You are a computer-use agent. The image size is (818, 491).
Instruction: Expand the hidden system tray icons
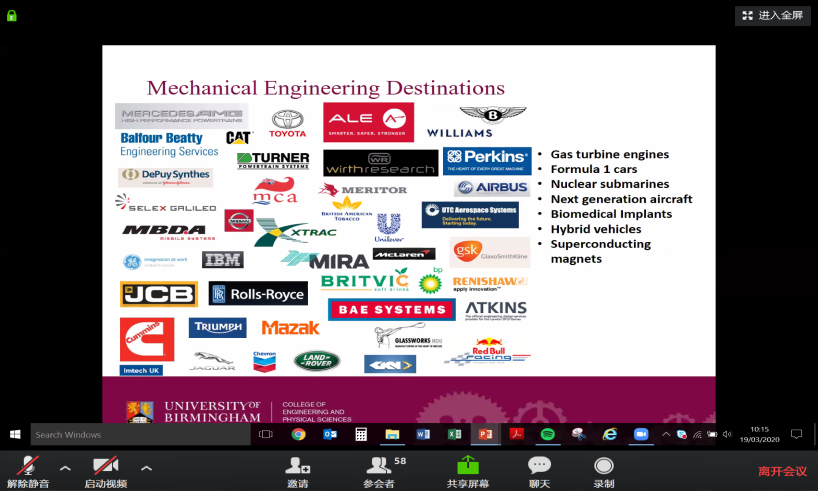coord(666,434)
